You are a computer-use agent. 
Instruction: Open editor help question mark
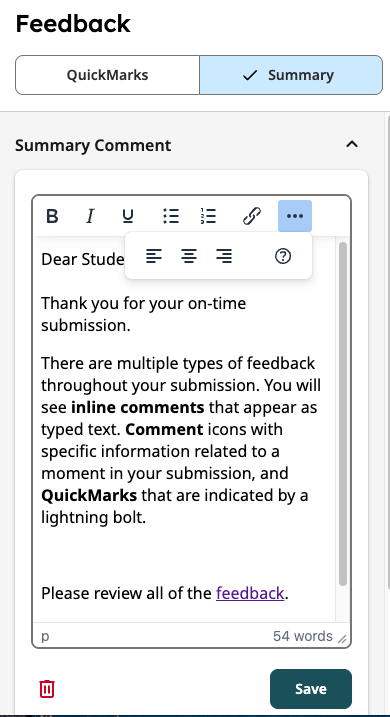[283, 256]
